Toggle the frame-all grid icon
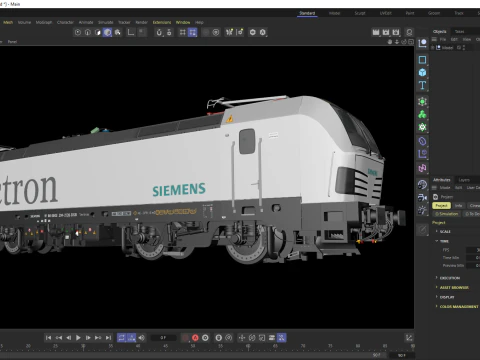Screen dimensions: 480x360 click(183, 32)
